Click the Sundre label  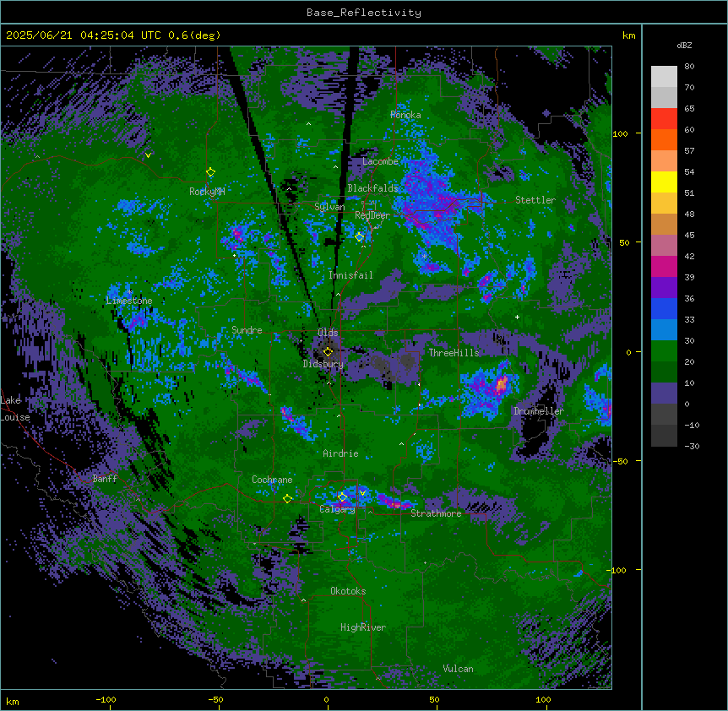click(x=247, y=330)
